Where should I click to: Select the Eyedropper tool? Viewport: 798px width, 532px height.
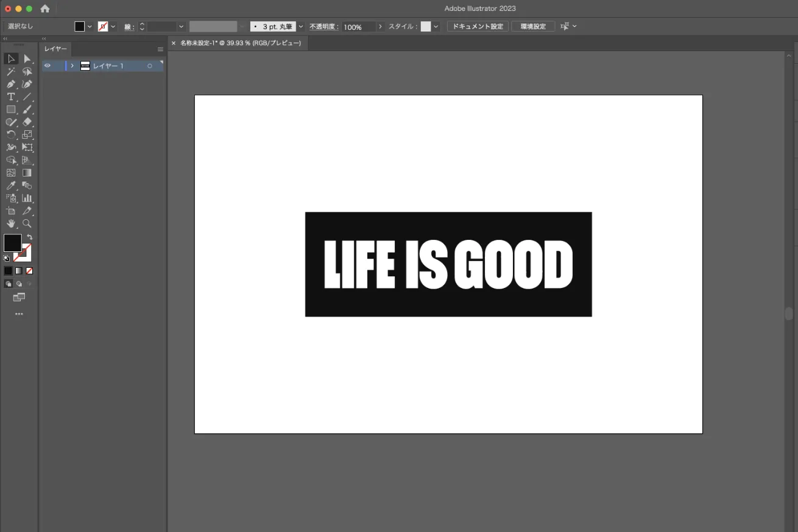click(x=11, y=186)
